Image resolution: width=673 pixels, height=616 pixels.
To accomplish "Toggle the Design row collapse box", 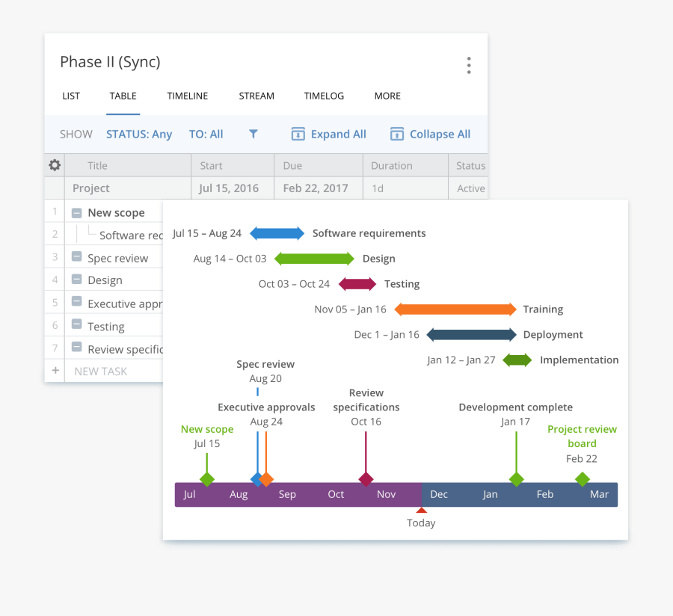I will click(x=77, y=280).
